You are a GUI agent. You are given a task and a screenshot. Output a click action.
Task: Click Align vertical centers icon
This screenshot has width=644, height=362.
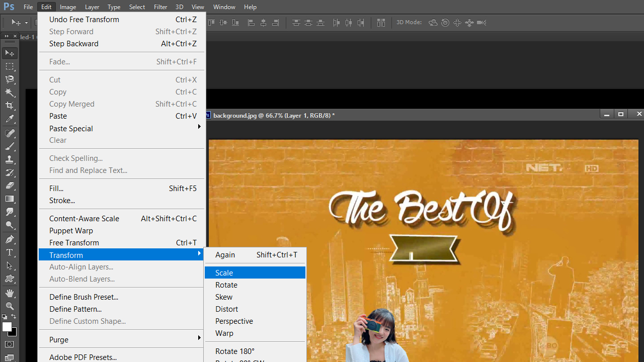(223, 23)
